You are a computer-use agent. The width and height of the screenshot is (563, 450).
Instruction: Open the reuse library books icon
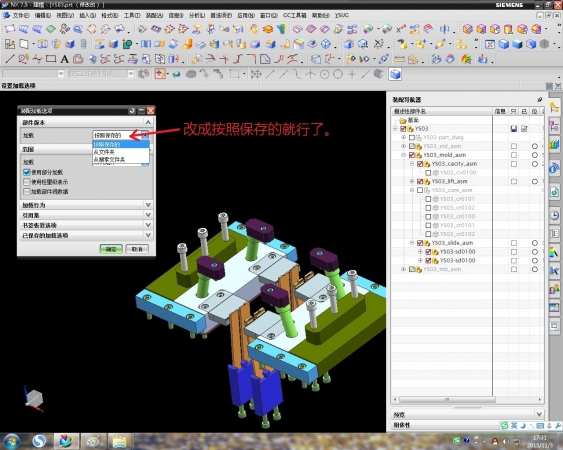554,145
